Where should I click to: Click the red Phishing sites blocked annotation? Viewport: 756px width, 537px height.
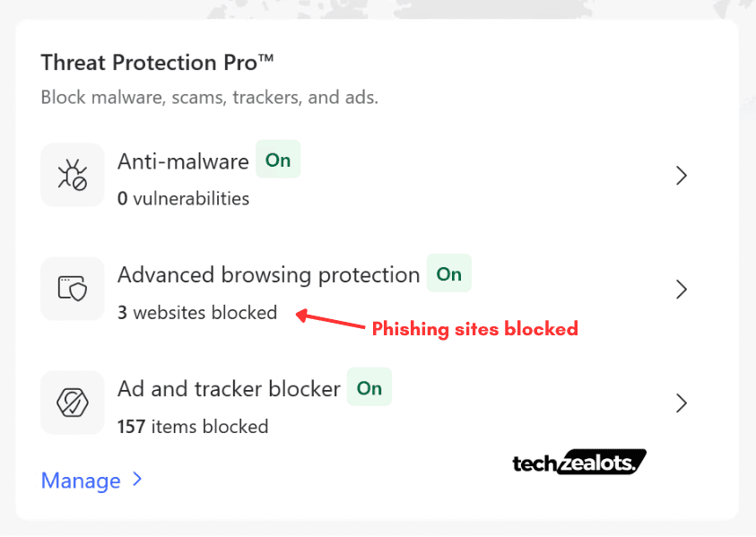point(474,329)
